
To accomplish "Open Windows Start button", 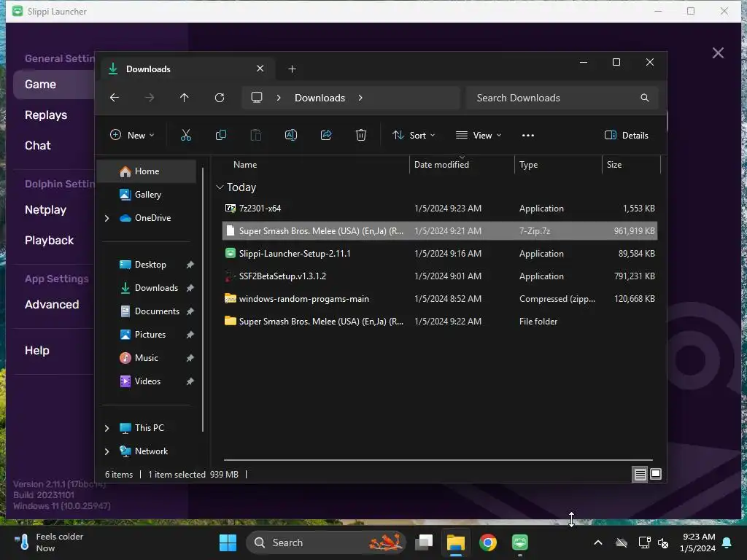I will [228, 542].
